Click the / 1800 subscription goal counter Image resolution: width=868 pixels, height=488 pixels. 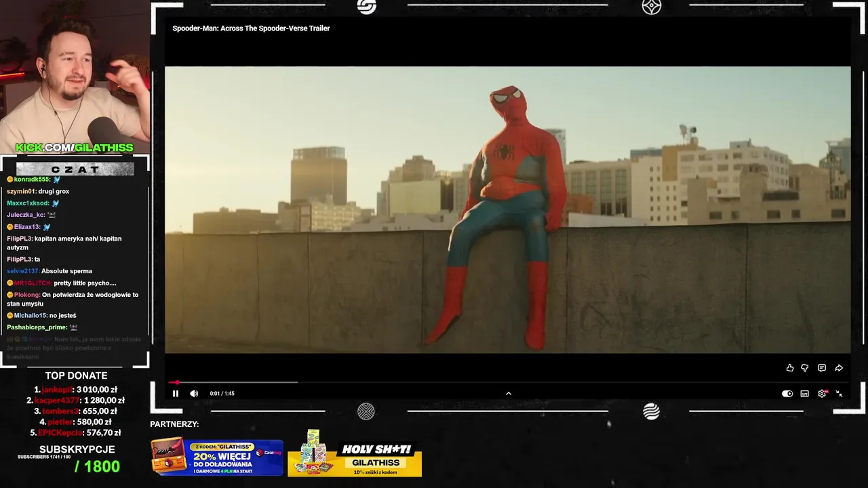pos(97,466)
